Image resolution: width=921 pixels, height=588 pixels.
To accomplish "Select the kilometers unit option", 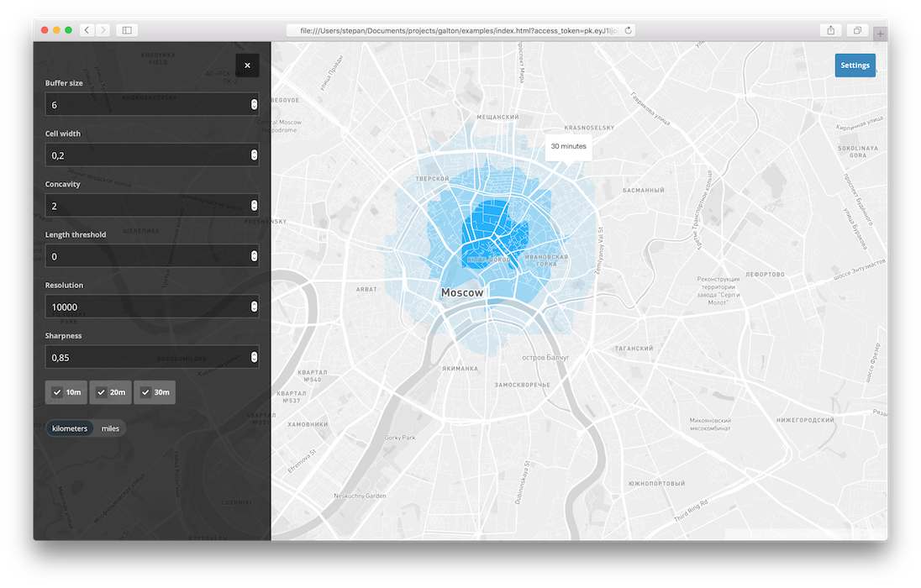I will tap(70, 428).
